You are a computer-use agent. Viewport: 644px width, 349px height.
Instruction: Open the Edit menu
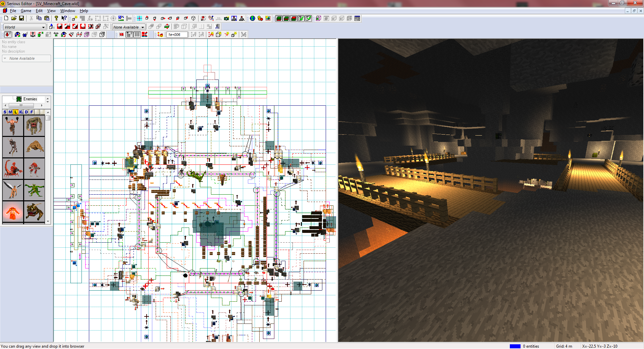pos(39,11)
